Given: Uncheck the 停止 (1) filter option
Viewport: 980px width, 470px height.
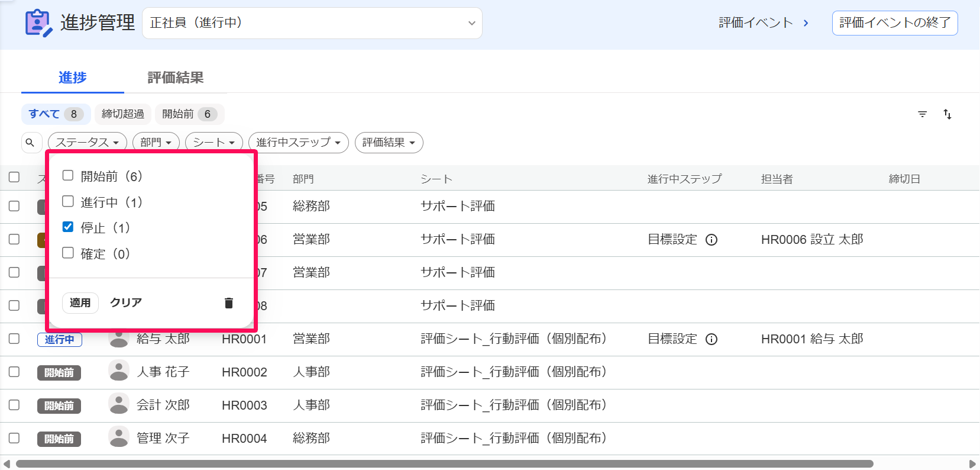Looking at the screenshot, I should pyautogui.click(x=68, y=227).
